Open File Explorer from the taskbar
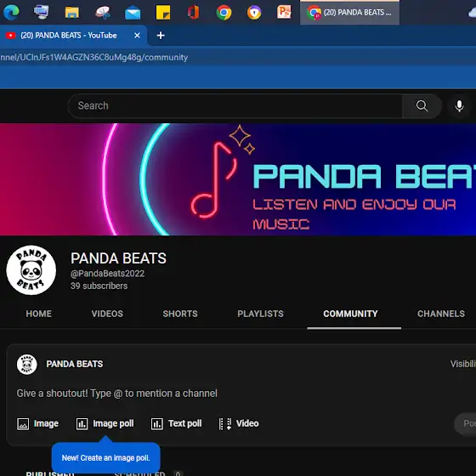The height and width of the screenshot is (476, 476). tap(72, 13)
